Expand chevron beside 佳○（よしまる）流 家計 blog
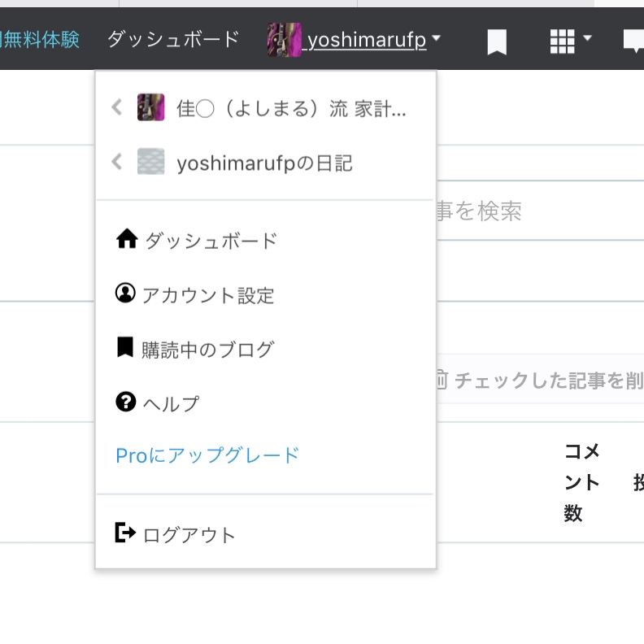Image resolution: width=644 pixels, height=644 pixels. pyautogui.click(x=117, y=107)
